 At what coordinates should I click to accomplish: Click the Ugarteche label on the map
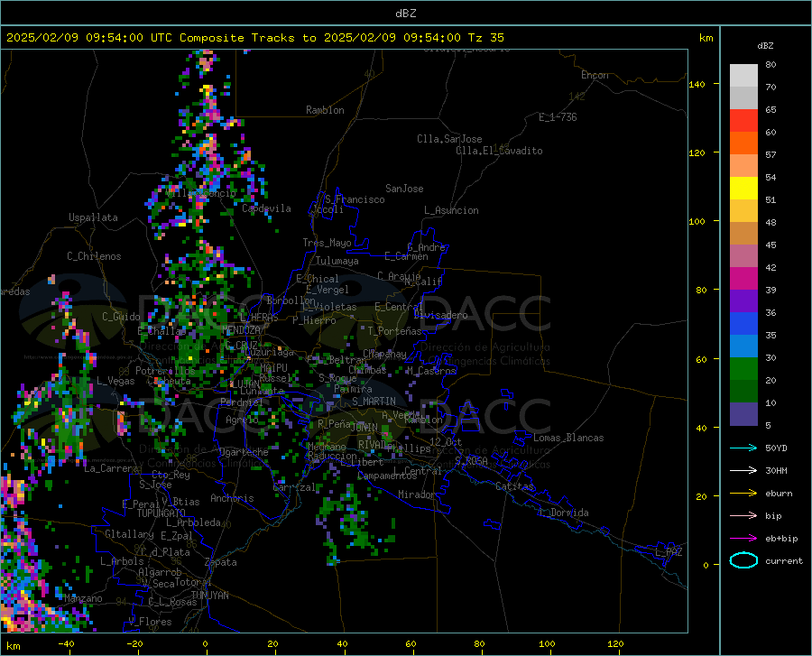244,452
